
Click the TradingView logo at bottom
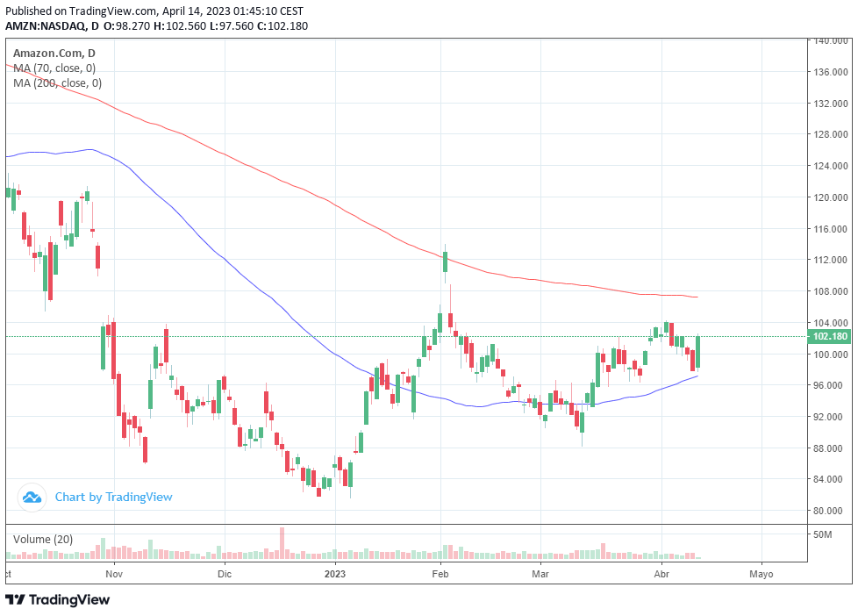(x=57, y=599)
